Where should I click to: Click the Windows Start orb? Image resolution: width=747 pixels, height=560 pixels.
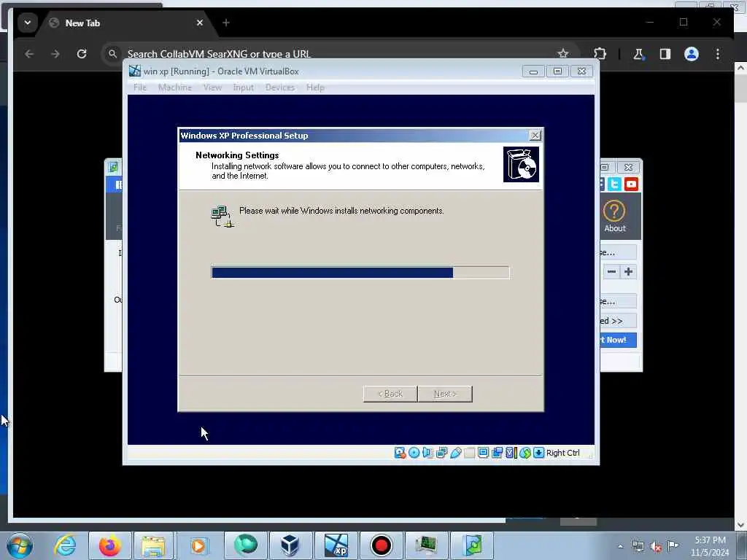point(20,546)
